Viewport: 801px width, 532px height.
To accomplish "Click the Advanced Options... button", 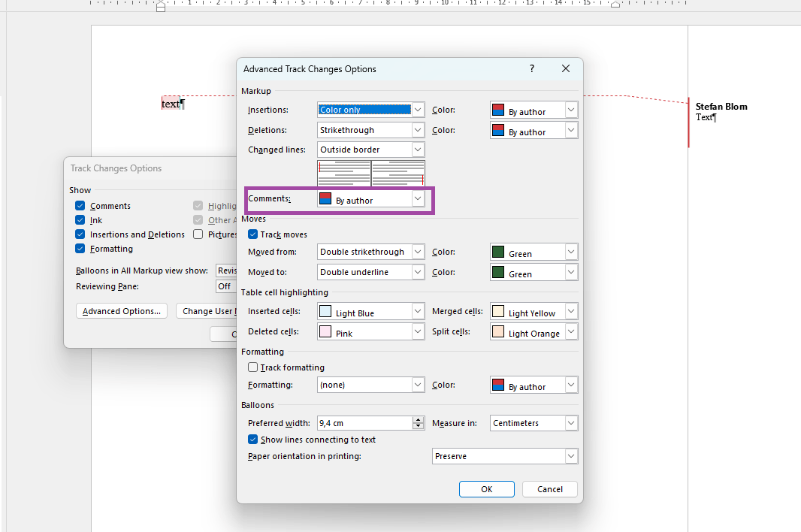I will (122, 311).
